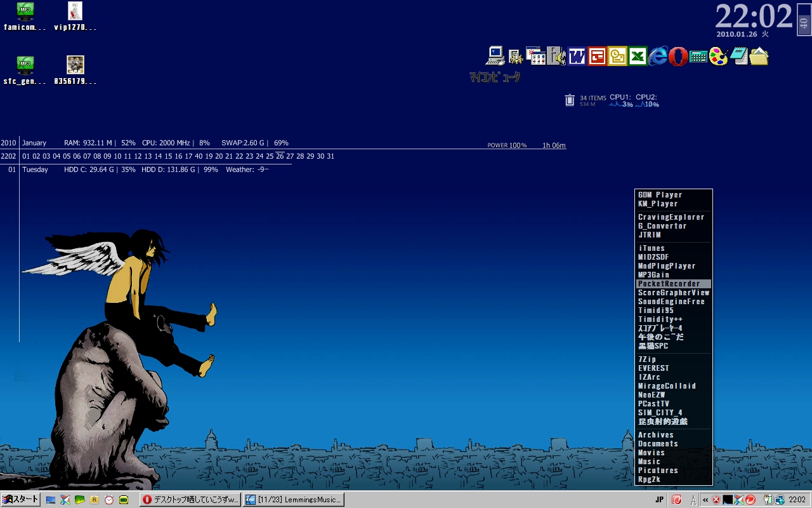Select G_Convertor in launcher menu
Screen dimensions: 812x508
pyautogui.click(x=674, y=226)
